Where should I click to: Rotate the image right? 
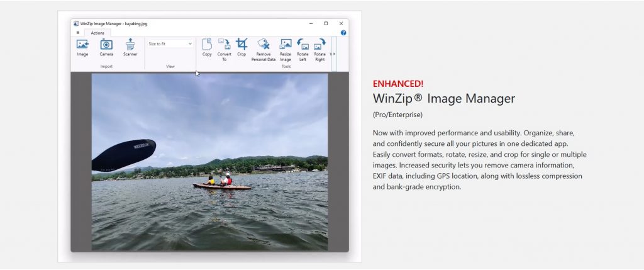[319, 50]
